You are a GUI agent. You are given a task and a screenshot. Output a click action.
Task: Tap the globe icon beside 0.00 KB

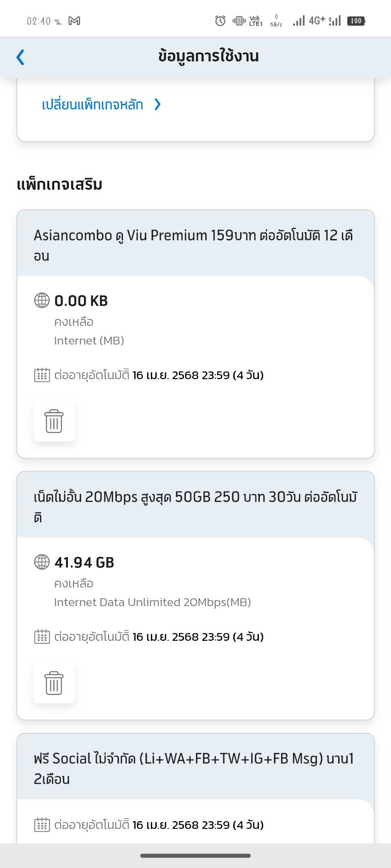click(x=42, y=300)
